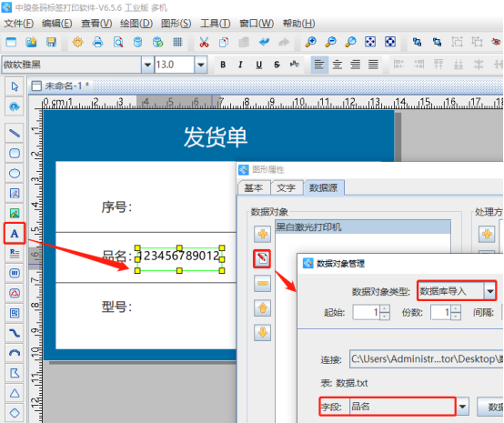Screen dimensions: 504x423
Task: Open the 文件(F) menu
Action: (x=18, y=24)
